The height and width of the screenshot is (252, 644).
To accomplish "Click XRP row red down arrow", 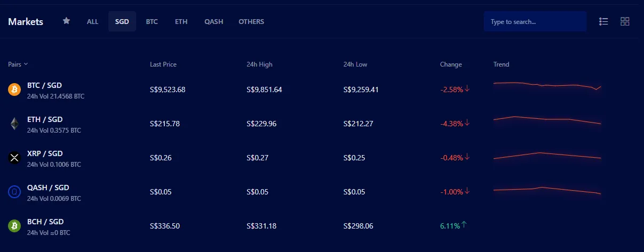I will (x=467, y=157).
